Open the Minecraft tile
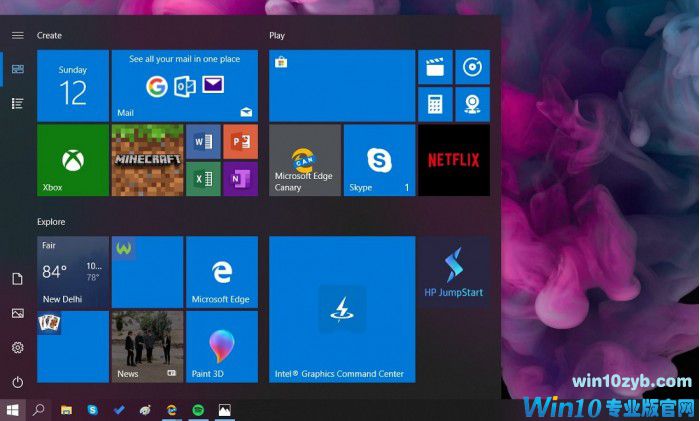 [x=147, y=160]
